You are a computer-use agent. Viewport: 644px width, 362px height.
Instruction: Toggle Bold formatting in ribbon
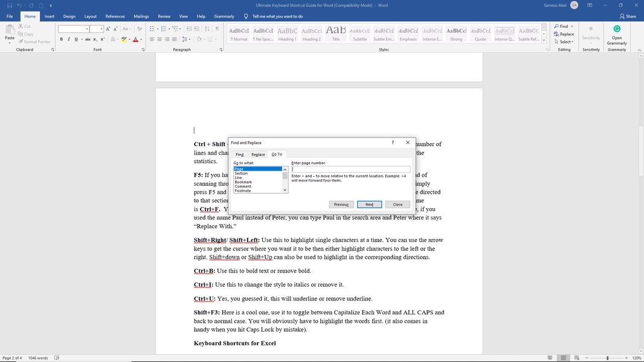pos(61,39)
